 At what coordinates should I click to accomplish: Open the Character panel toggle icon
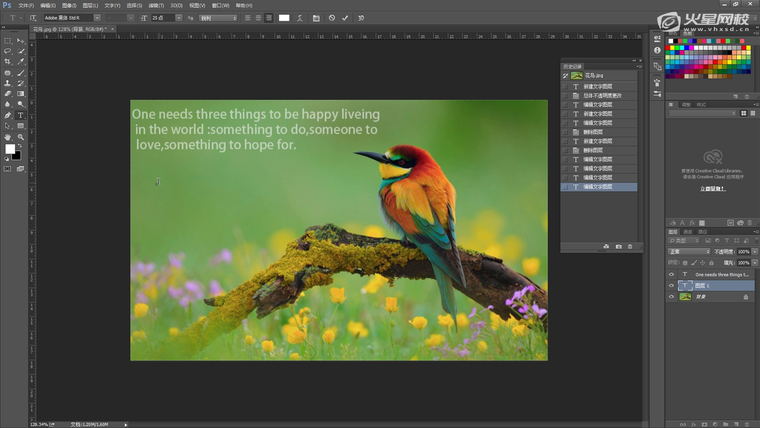316,18
